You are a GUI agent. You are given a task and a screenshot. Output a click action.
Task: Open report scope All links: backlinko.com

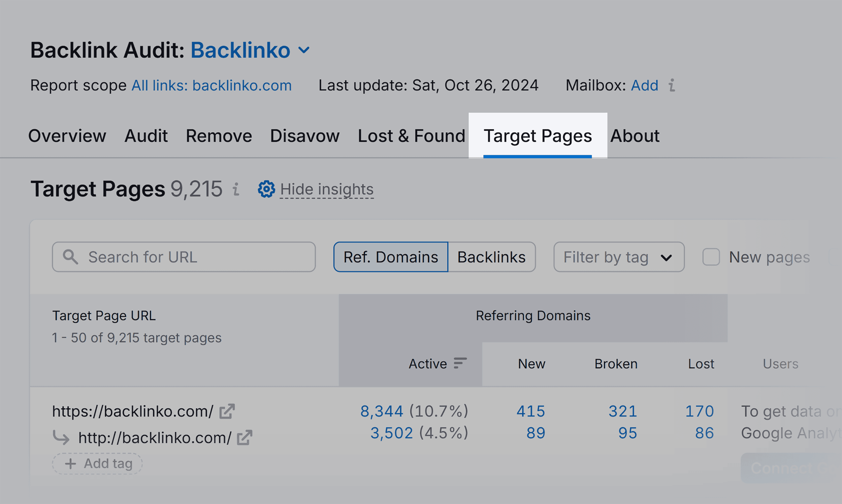click(212, 85)
